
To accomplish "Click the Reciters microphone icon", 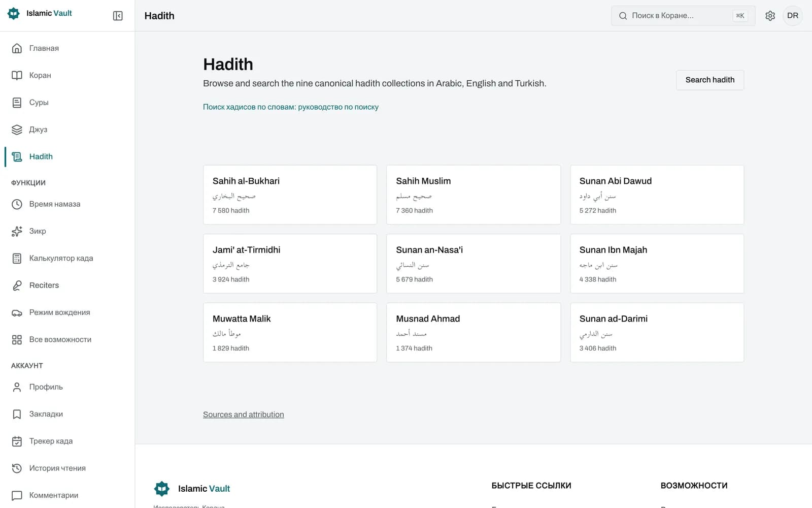I will (17, 285).
